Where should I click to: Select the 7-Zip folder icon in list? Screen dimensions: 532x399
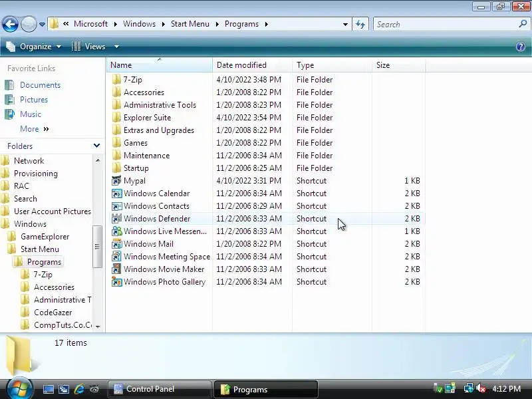tap(116, 80)
